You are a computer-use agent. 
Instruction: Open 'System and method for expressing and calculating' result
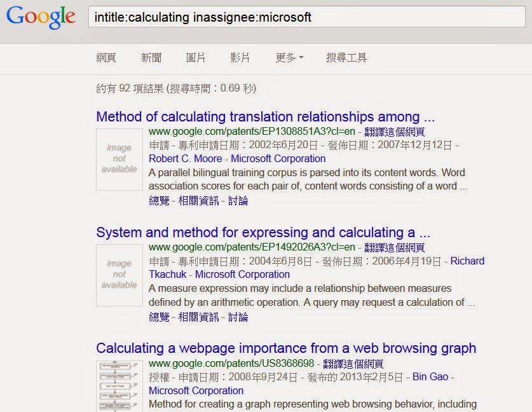pos(263,233)
